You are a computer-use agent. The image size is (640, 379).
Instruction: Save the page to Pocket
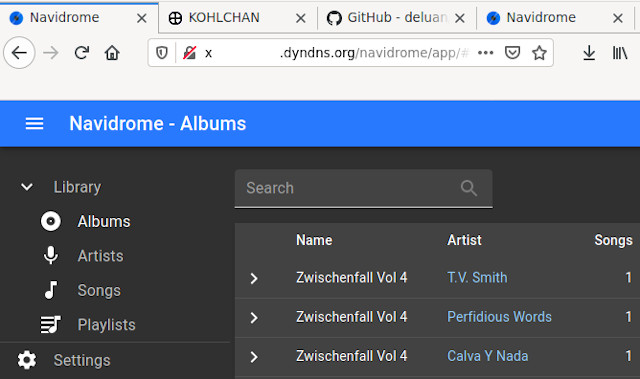512,53
